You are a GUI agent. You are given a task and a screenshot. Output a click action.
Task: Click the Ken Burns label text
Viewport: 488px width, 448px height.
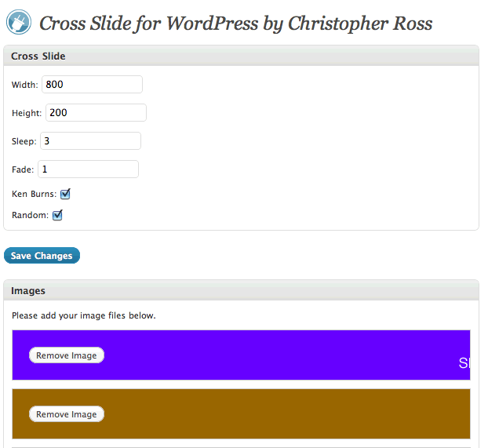(35, 194)
